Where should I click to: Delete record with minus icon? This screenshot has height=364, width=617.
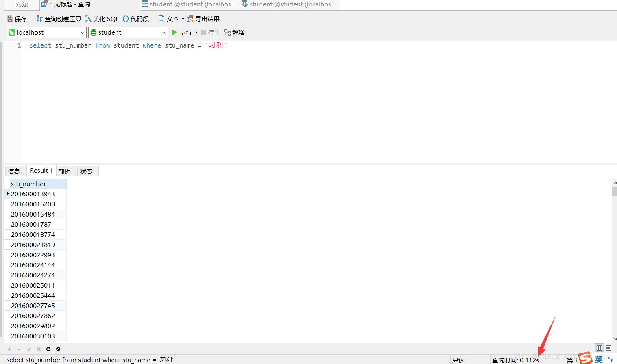tap(19, 349)
